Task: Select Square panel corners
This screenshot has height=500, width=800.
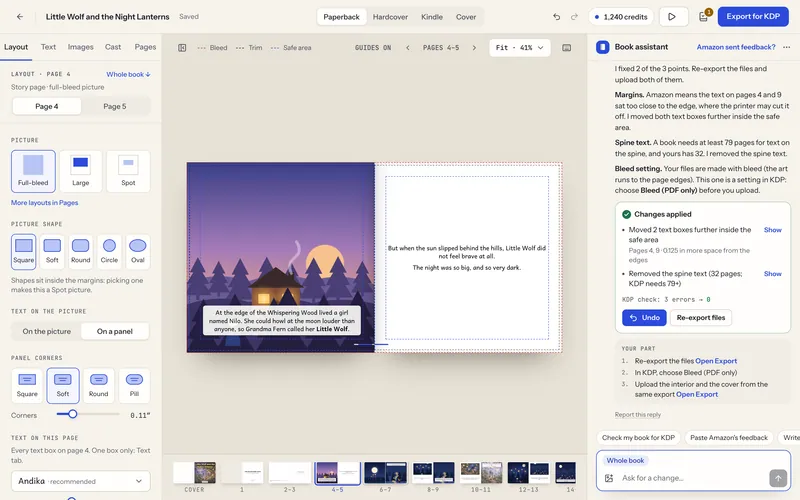Action: pos(27,385)
